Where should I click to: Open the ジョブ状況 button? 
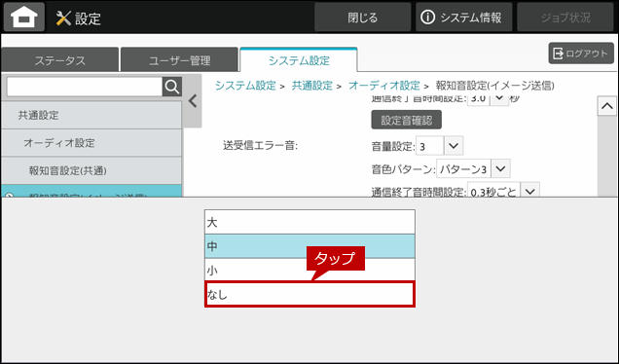tap(564, 18)
